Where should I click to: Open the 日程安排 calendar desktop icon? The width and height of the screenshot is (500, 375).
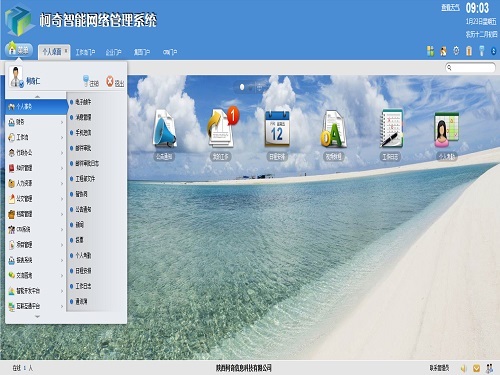tap(277, 128)
